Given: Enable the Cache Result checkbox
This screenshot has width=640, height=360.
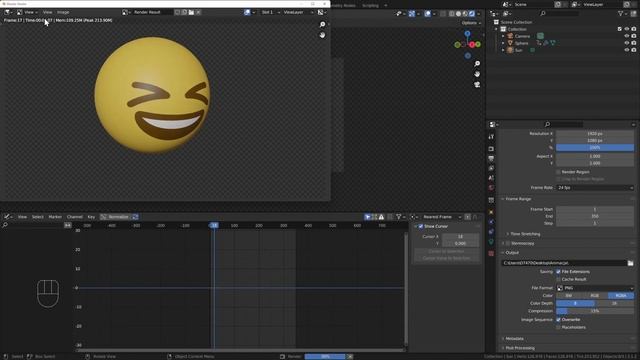Looking at the screenshot, I should 558,280.
